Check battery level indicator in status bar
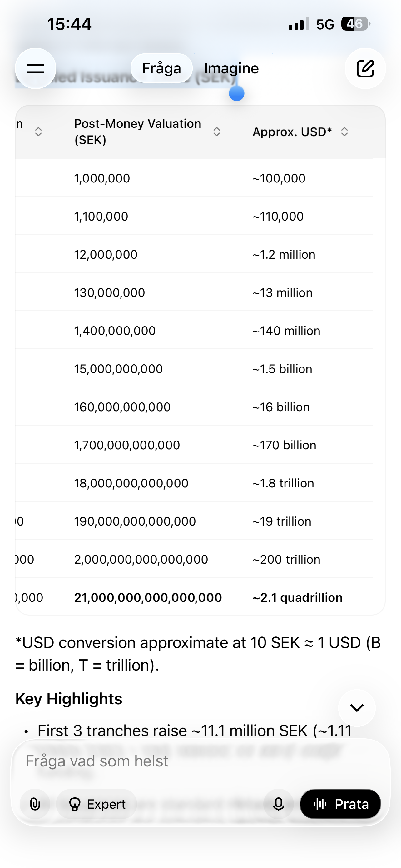 tap(355, 24)
